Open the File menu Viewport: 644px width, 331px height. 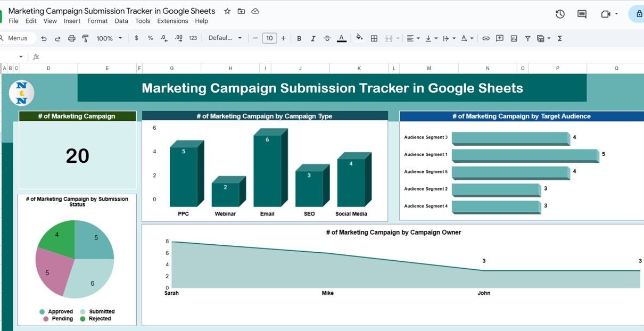(x=13, y=21)
